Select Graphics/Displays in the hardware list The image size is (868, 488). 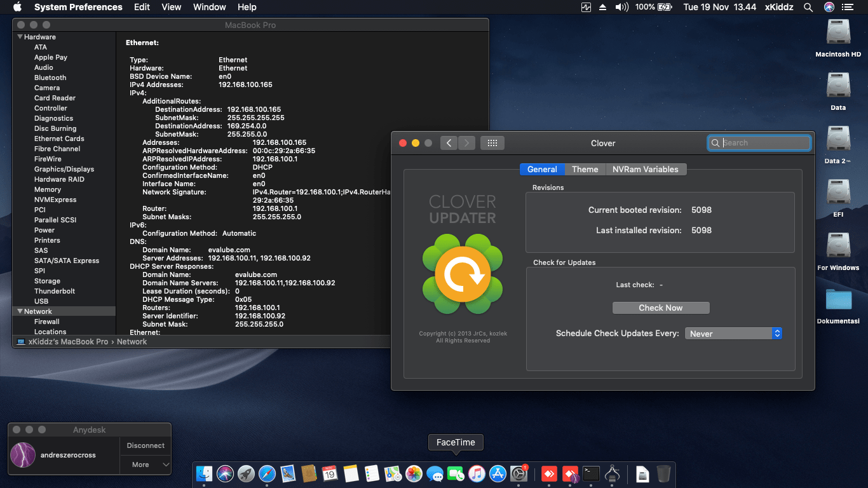click(64, 169)
